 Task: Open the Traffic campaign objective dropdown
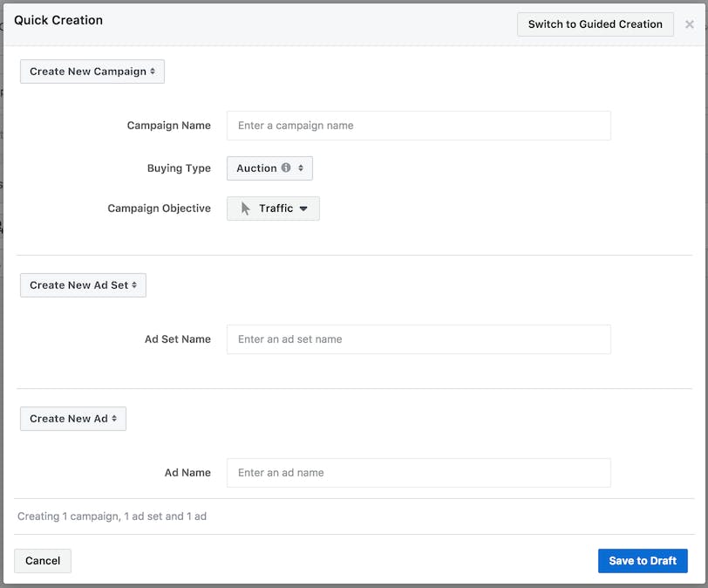(275, 209)
